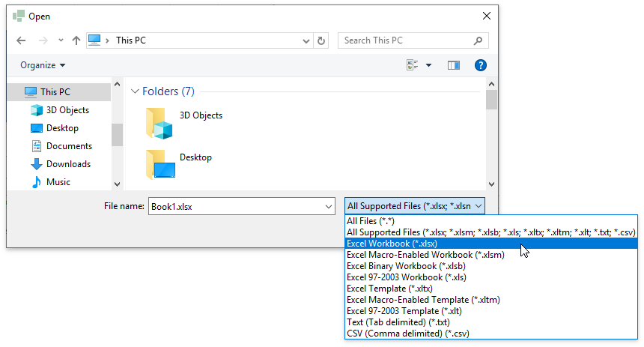Choose Excel Template (*.xltx)

point(491,289)
